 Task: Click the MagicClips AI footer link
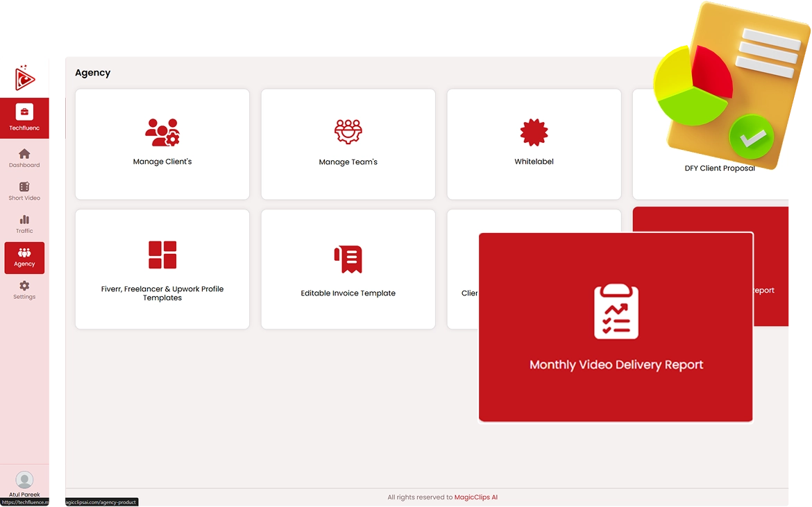coord(476,497)
